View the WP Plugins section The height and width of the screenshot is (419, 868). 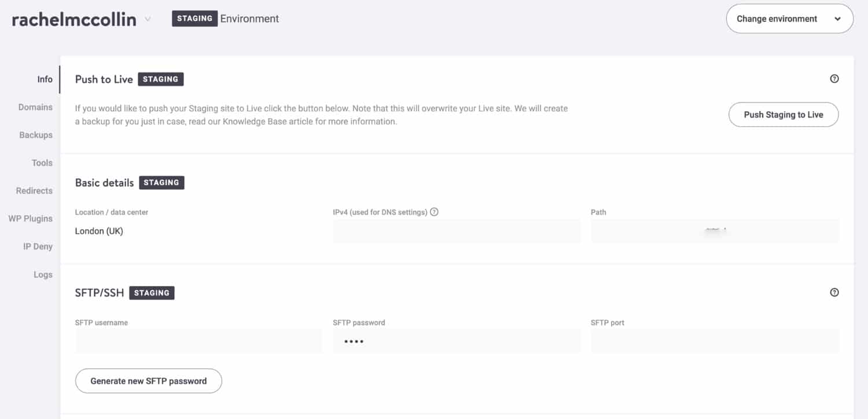click(30, 218)
